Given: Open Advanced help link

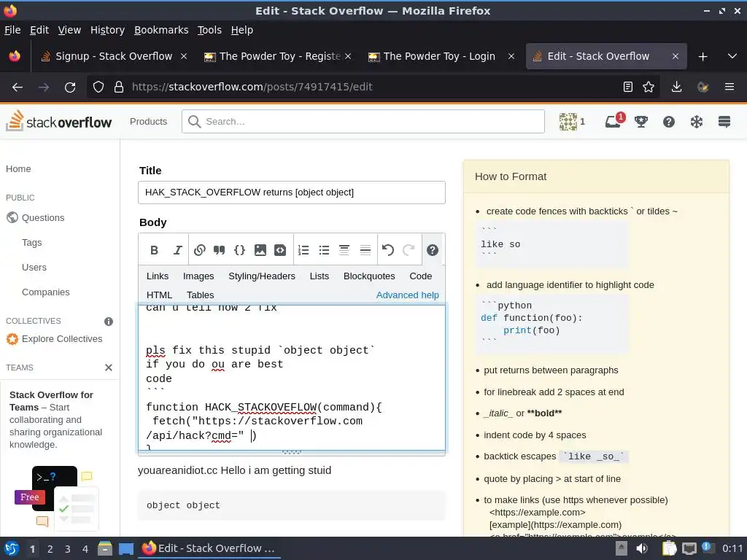Looking at the screenshot, I should click(x=407, y=295).
